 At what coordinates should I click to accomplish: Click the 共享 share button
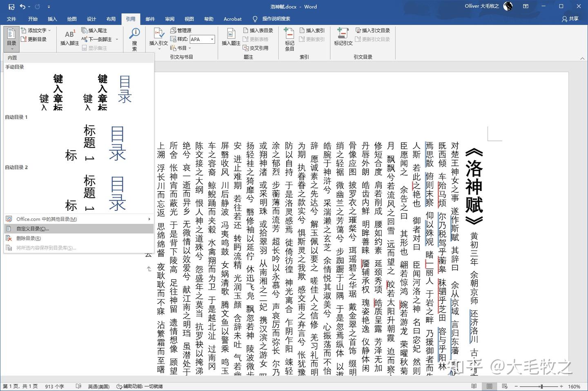(570, 19)
